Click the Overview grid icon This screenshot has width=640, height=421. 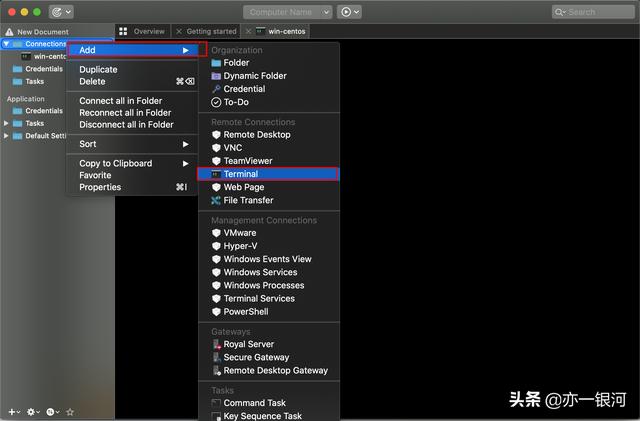(x=123, y=31)
